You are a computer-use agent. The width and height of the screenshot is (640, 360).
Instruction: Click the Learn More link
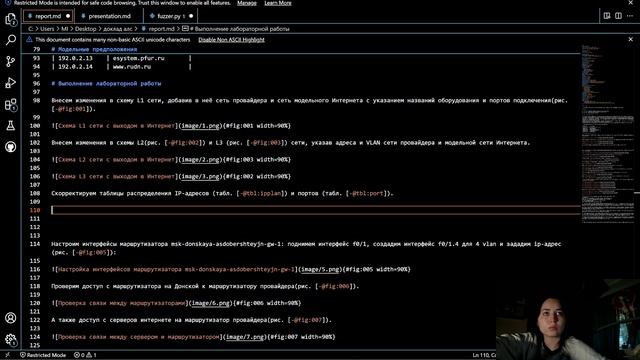278,3
